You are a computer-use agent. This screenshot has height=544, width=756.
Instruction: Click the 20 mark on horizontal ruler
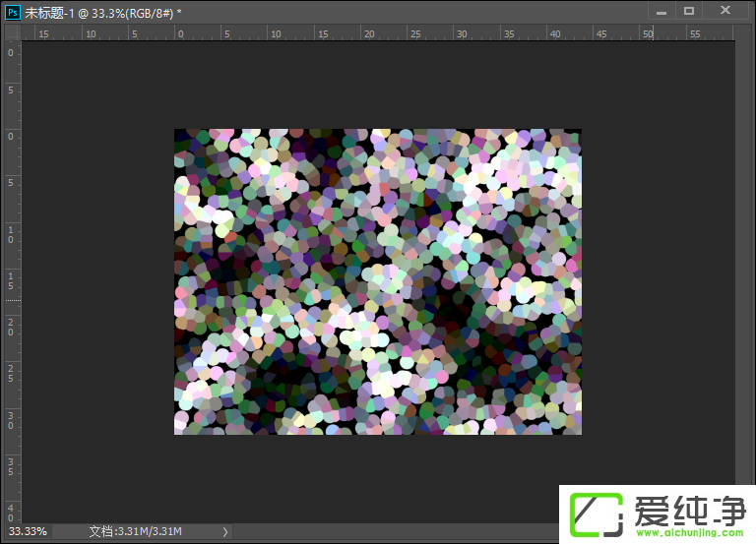367,33
